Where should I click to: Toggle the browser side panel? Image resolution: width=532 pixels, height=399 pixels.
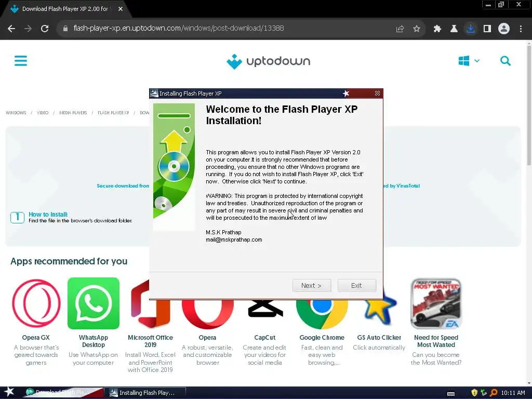[487, 29]
